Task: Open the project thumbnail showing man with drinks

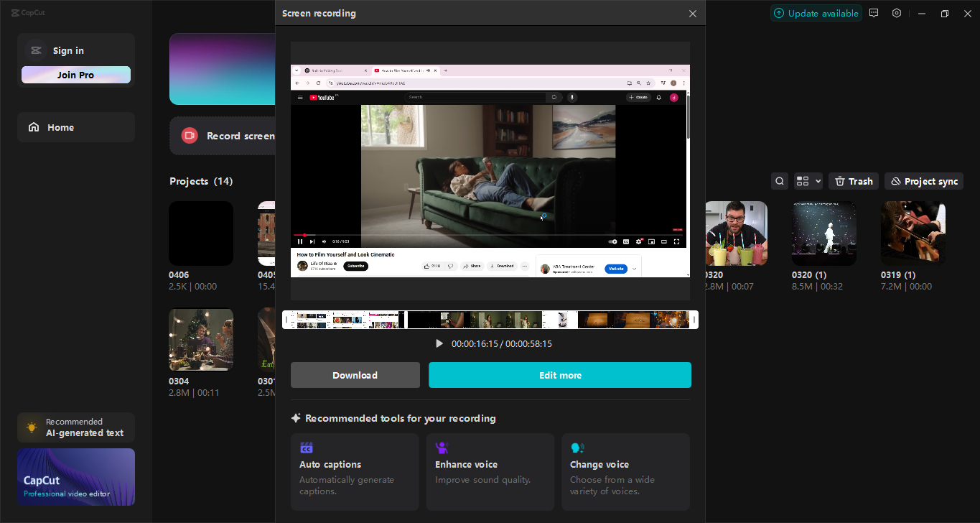Action: point(737,233)
